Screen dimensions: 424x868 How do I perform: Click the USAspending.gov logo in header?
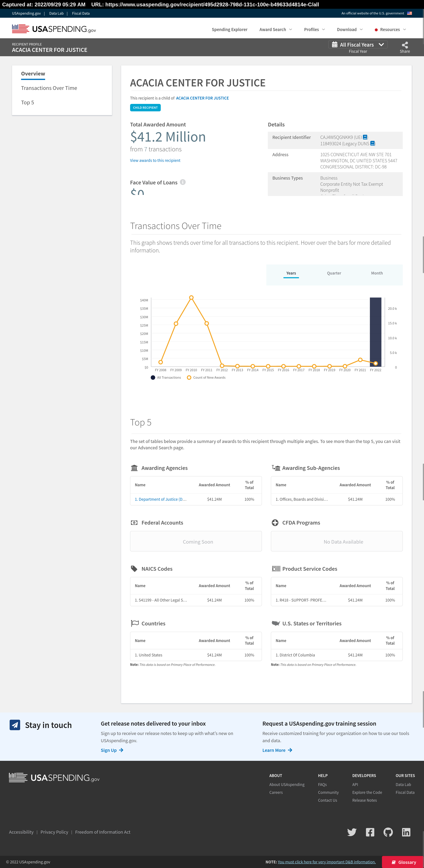pos(54,29)
